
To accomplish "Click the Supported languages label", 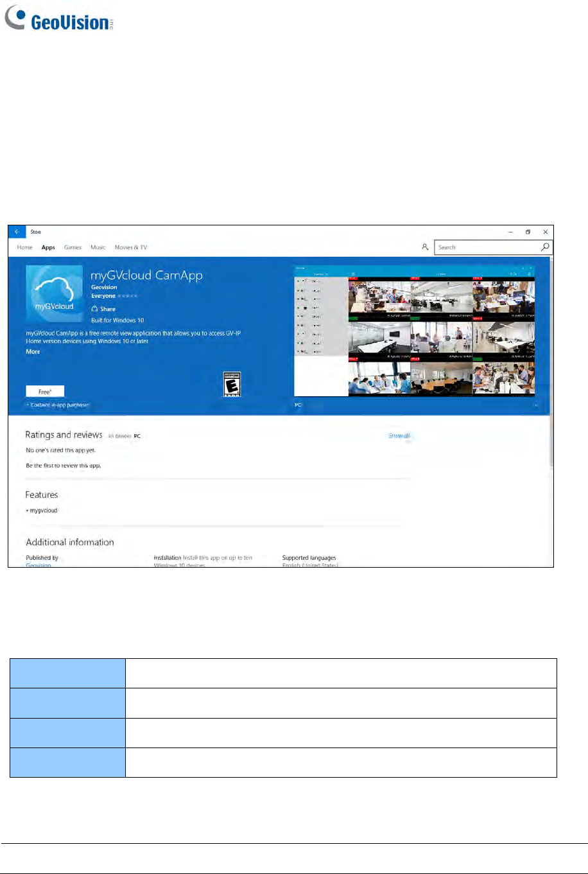I will (309, 558).
